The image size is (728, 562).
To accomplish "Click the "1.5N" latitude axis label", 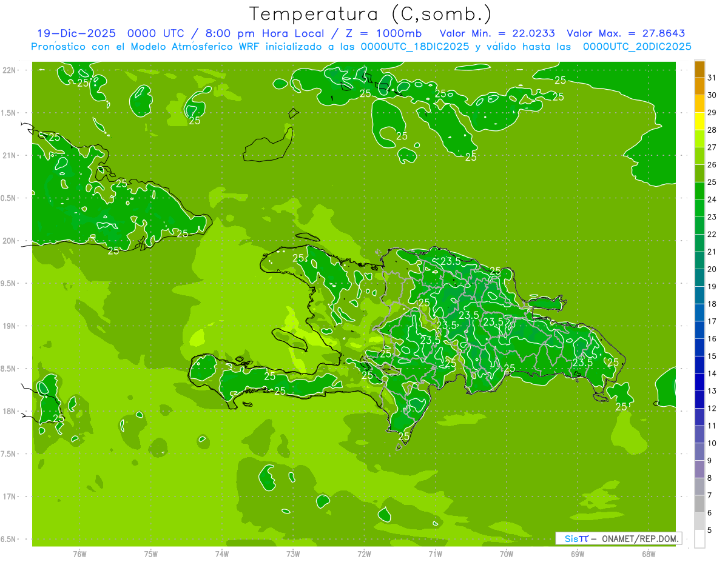I will (9, 113).
